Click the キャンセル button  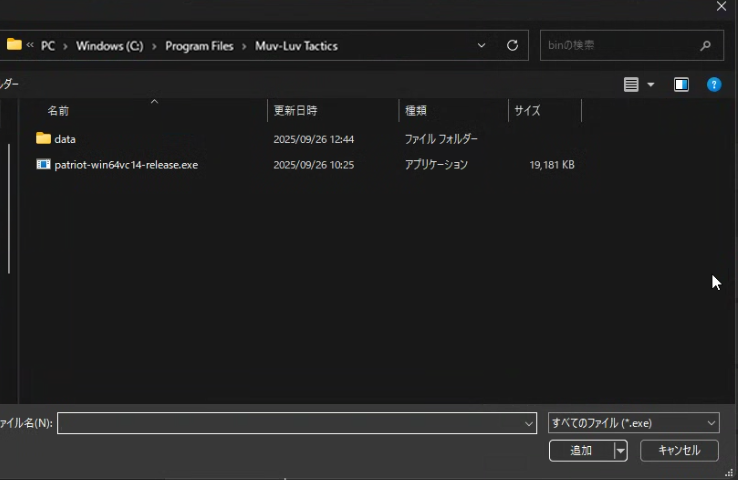(679, 451)
